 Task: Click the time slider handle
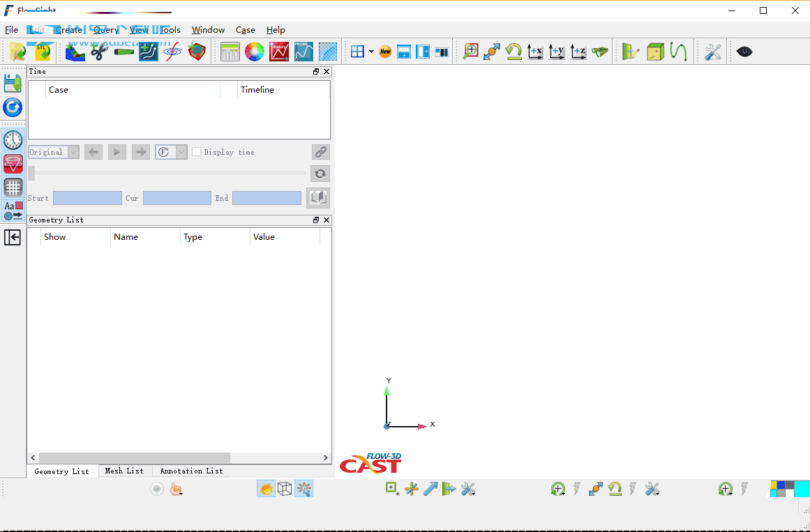pos(31,173)
